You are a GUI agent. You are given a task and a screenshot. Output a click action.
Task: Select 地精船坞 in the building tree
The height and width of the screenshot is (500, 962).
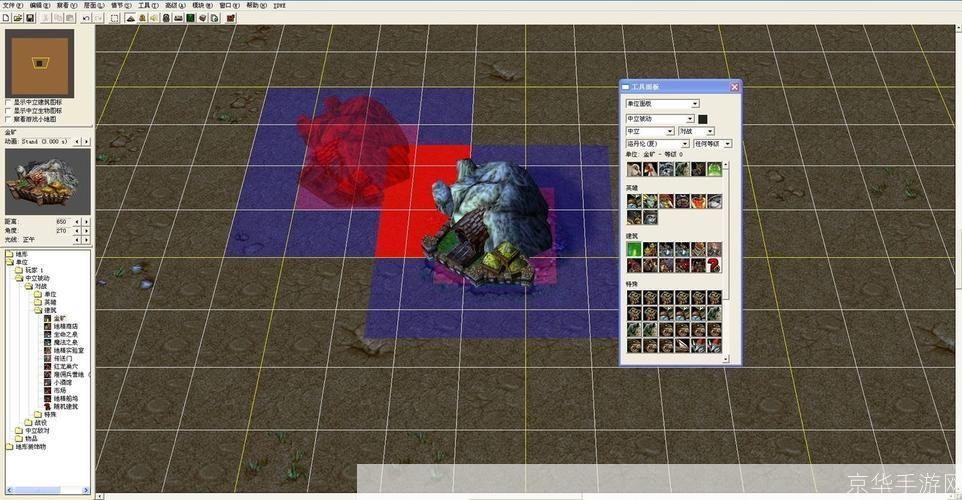[x=66, y=398]
